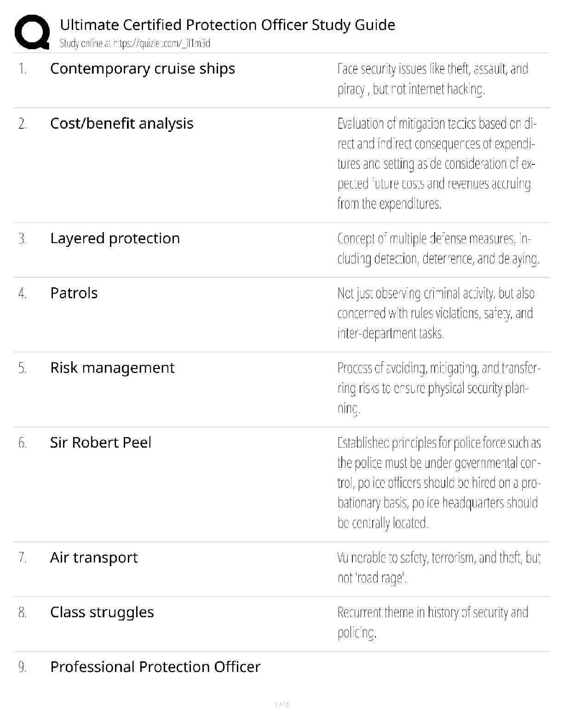Click the multiple defense measures definition
This screenshot has height=728, width=563.
tap(438, 249)
